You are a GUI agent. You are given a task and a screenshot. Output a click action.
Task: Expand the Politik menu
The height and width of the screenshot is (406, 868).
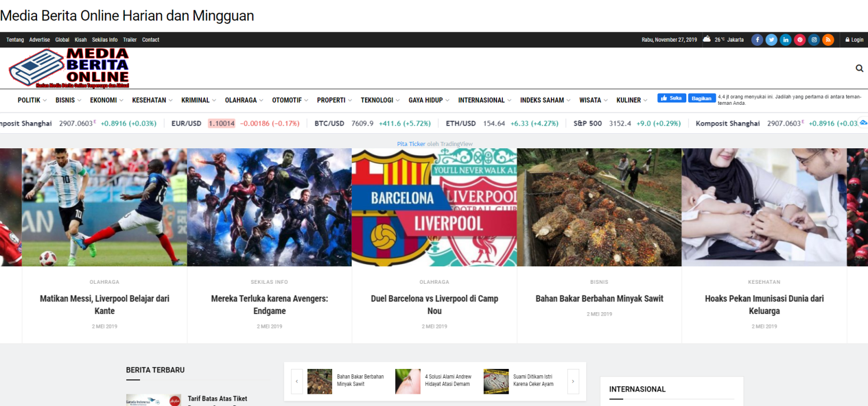click(x=32, y=100)
